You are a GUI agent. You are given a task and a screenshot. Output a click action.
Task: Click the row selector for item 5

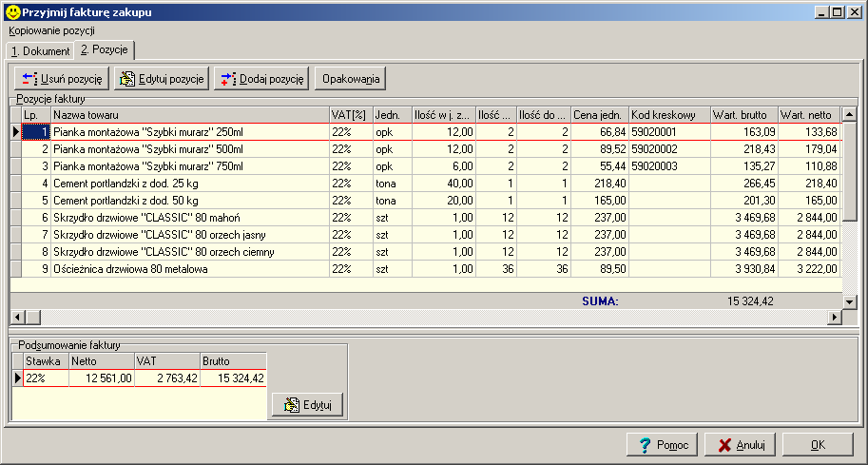click(x=16, y=201)
